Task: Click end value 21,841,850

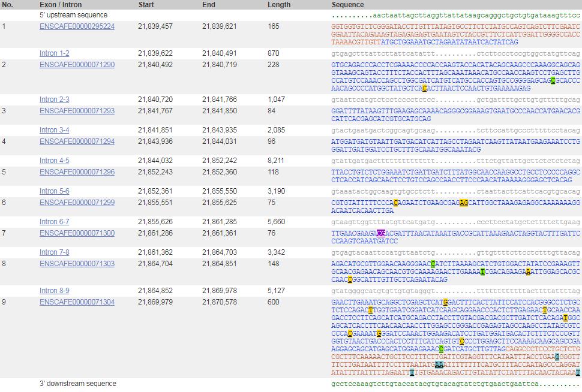Action: click(x=220, y=111)
